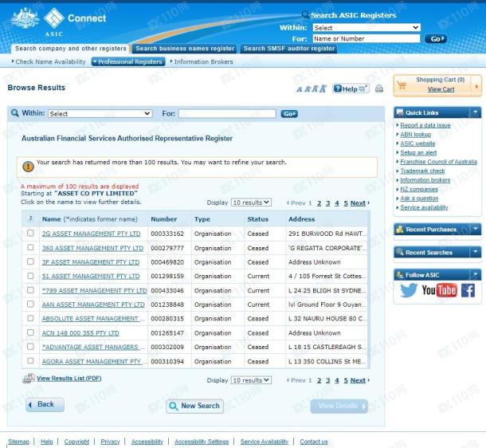The image size is (486, 448).
Task: Click the Recent Searches panel icon
Action: [400, 252]
